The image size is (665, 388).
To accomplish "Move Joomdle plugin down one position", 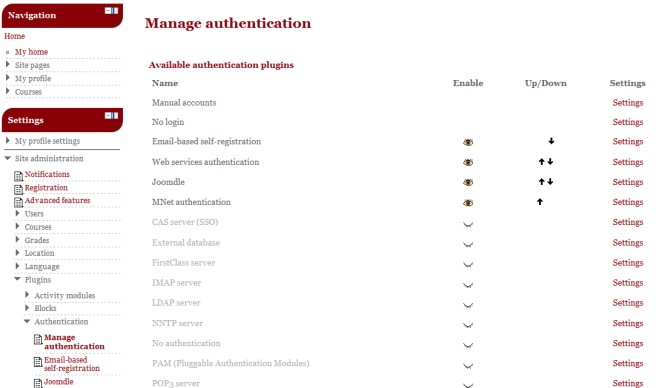I will click(550, 181).
